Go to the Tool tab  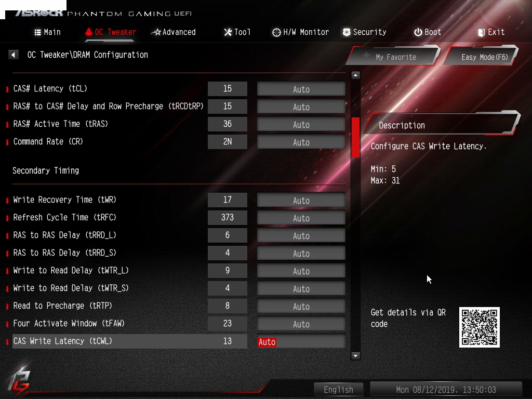click(x=237, y=32)
